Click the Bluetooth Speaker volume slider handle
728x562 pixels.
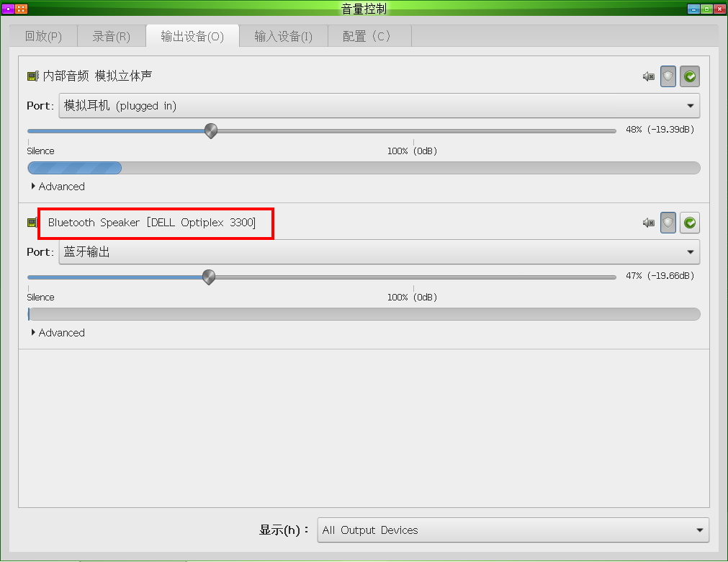pos(209,277)
